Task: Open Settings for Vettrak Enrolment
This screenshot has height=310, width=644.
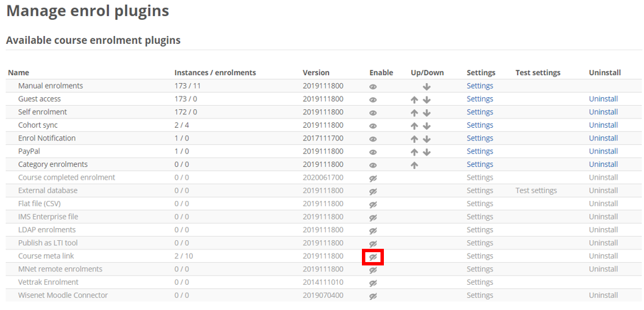Action: [x=480, y=283]
